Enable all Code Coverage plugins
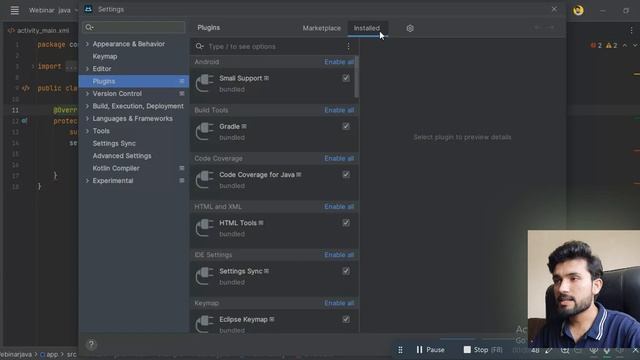640x360 pixels. tap(339, 158)
